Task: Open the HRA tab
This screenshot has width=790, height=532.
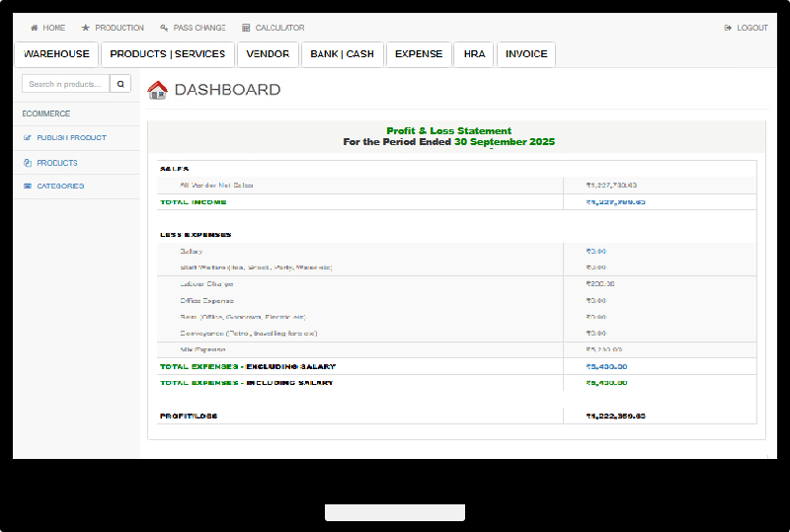Action: (x=474, y=54)
